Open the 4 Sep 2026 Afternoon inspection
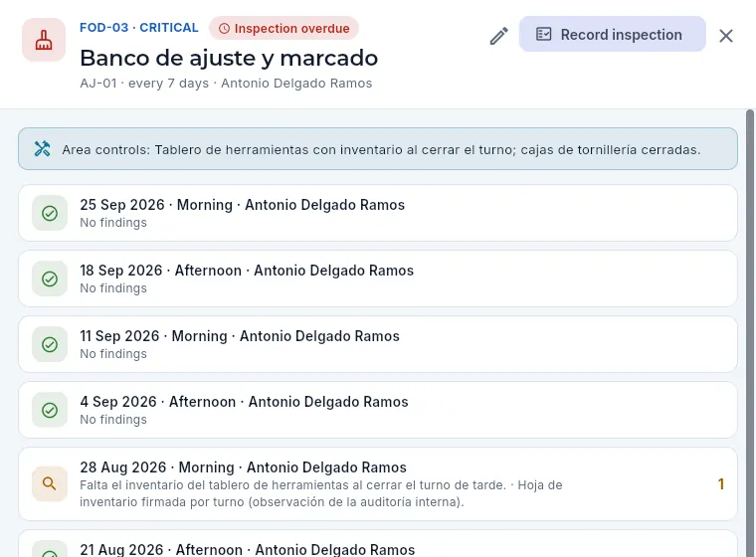 pyautogui.click(x=378, y=410)
